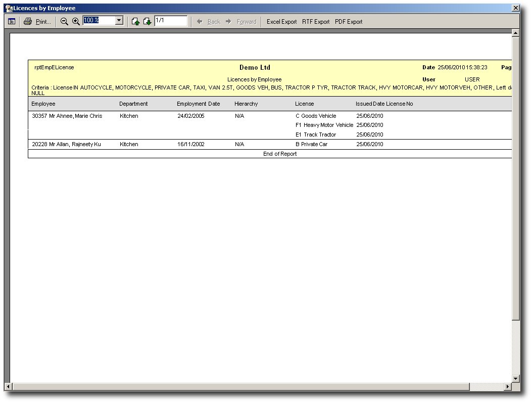Click the page number input field
This screenshot has height=403, width=532.
[171, 21]
